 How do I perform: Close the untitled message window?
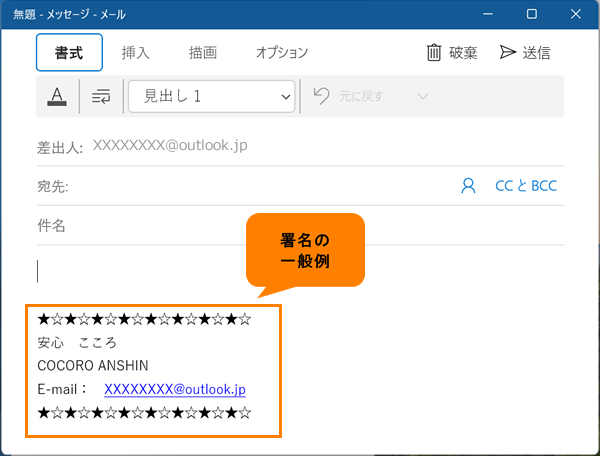pyautogui.click(x=575, y=14)
